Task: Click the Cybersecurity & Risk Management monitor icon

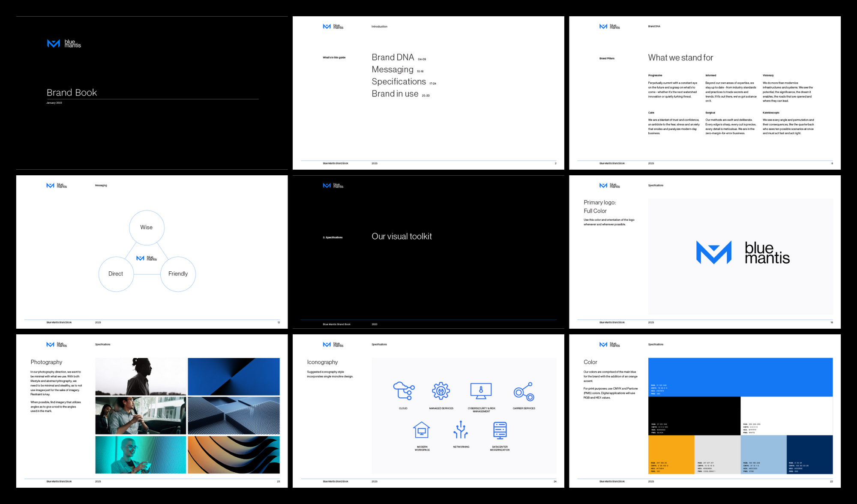Action: pos(481,391)
